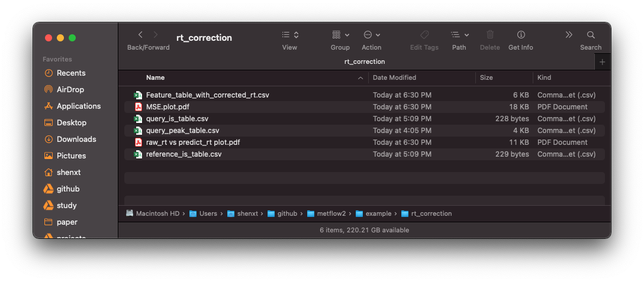Image resolution: width=644 pixels, height=282 pixels.
Task: Add a new tab with plus button
Action: click(602, 61)
